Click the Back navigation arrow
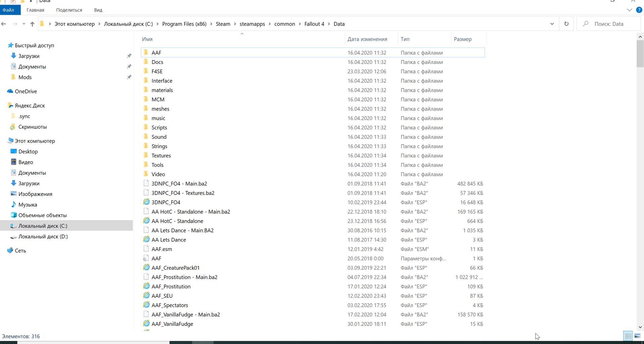 (4, 24)
